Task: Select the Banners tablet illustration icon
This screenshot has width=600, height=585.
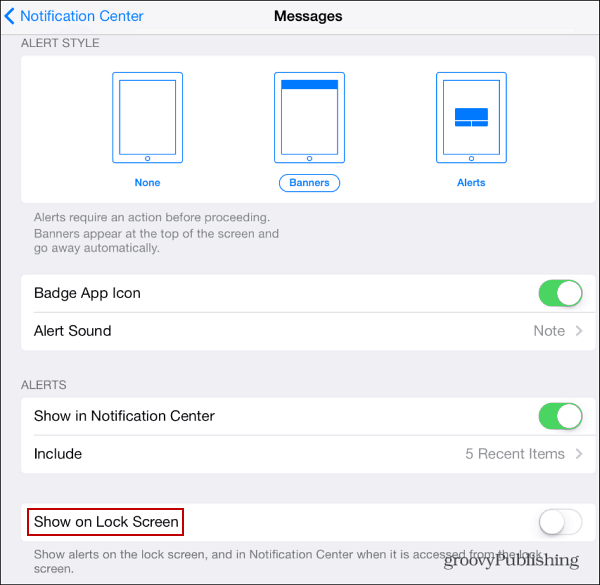Action: pos(309,117)
